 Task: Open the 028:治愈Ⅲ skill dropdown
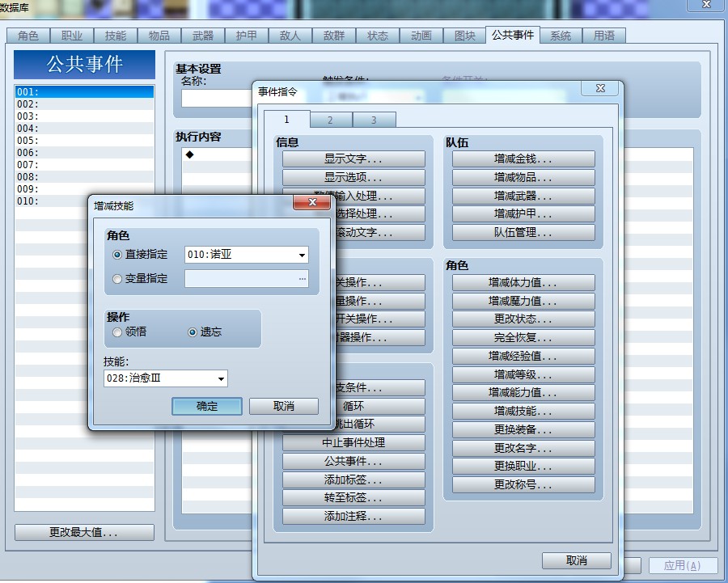166,378
